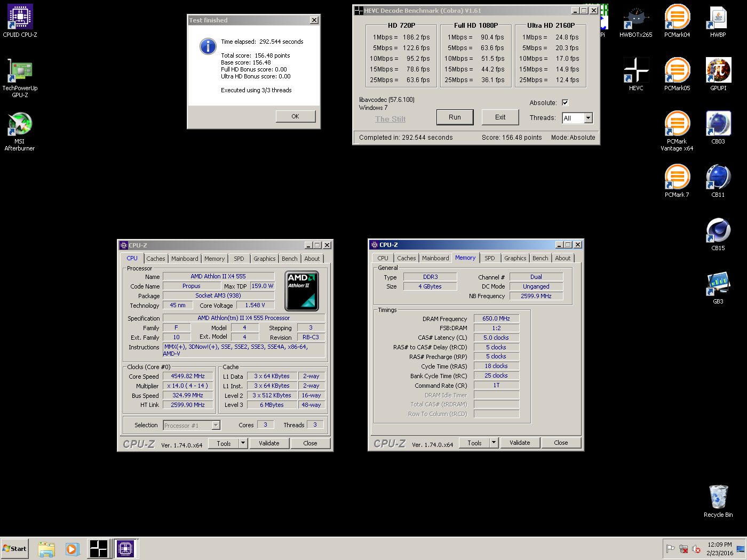Screen dimensions: 747x560
Task: Launch Cinebench CB11 desktop icon
Action: 718,181
